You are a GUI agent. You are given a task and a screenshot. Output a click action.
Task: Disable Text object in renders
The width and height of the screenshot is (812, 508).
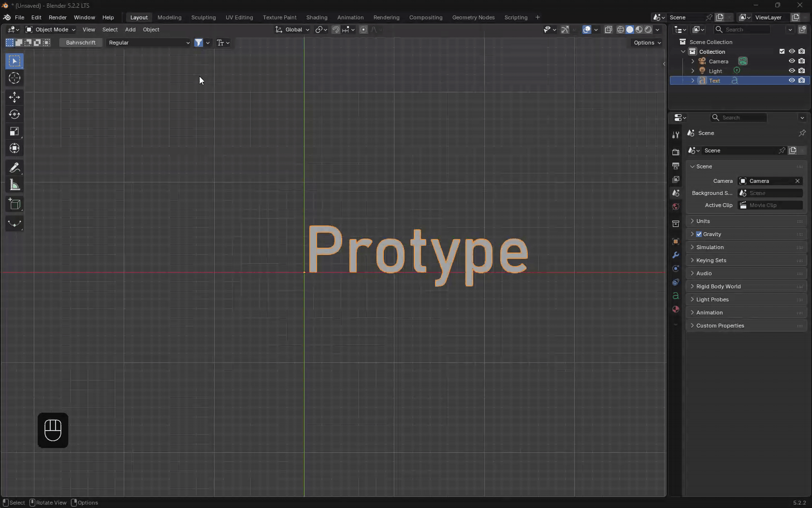(x=802, y=80)
